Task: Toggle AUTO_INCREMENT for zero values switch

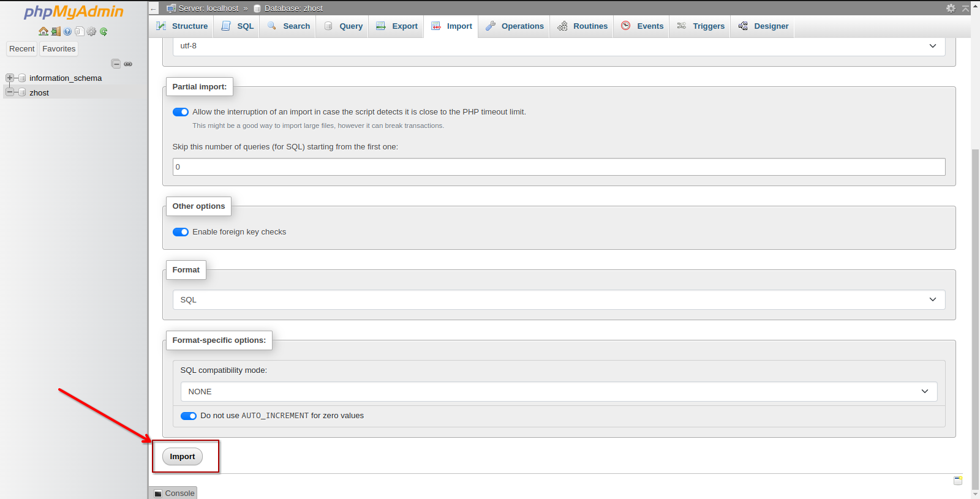Action: tap(189, 416)
